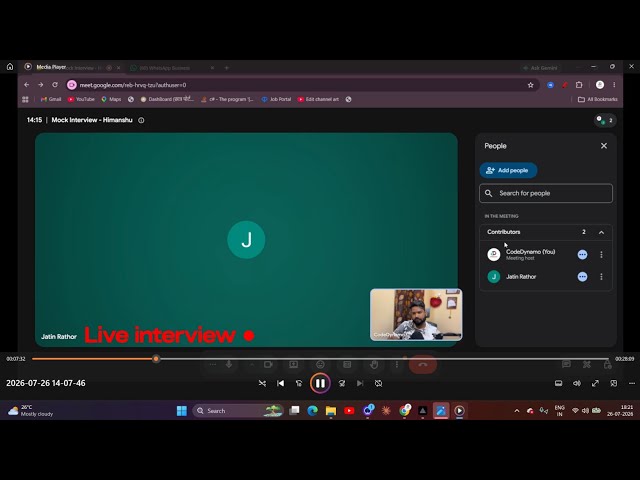Image resolution: width=640 pixels, height=480 pixels.
Task: Seek later on the grey progress track
Action: point(384,359)
